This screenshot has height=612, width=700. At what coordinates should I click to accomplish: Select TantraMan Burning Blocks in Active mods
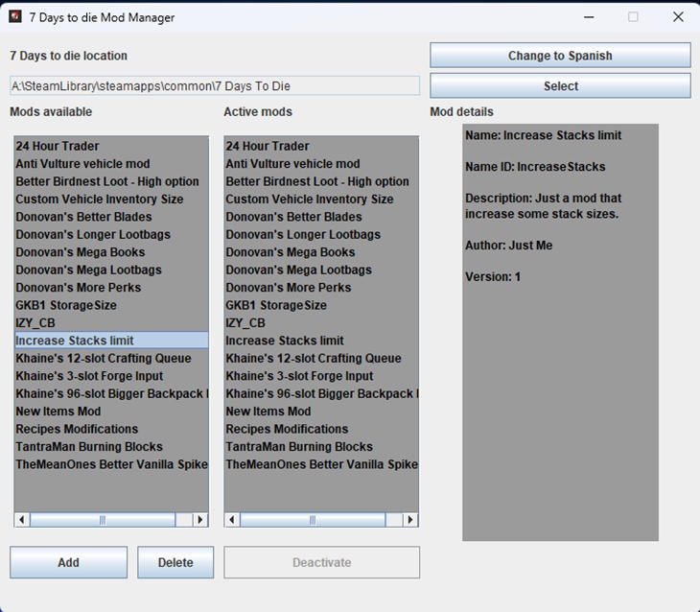(321, 447)
